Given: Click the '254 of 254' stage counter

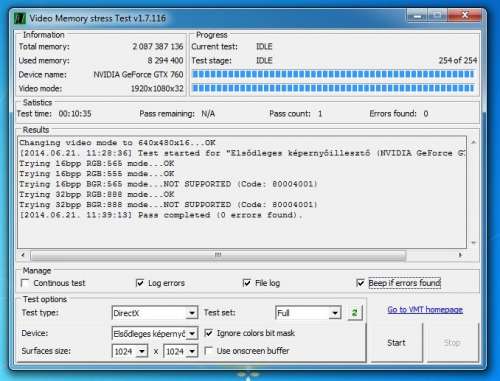Looking at the screenshot, I should pyautogui.click(x=458, y=60).
